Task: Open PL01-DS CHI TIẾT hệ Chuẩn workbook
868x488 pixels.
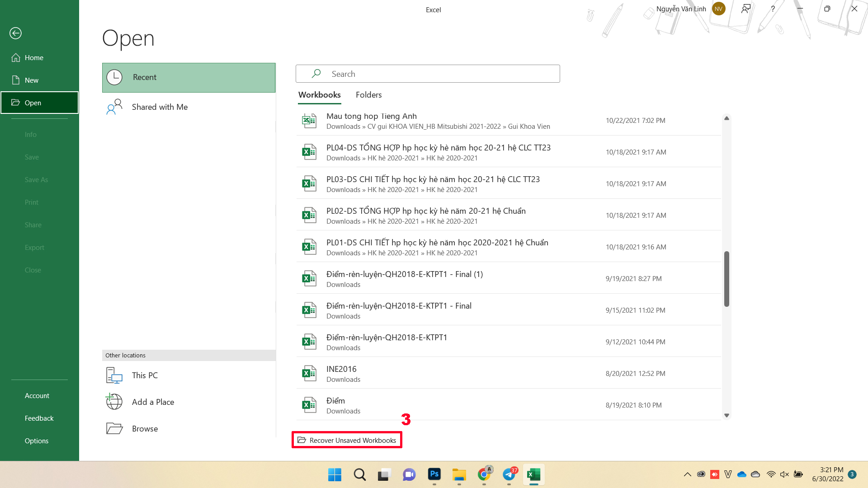Action: (509, 247)
